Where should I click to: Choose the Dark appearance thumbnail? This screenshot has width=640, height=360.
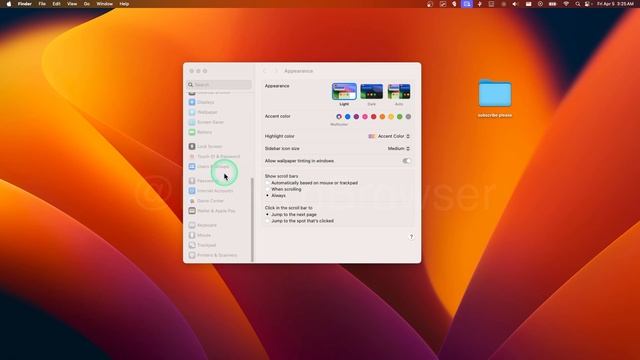click(371, 92)
